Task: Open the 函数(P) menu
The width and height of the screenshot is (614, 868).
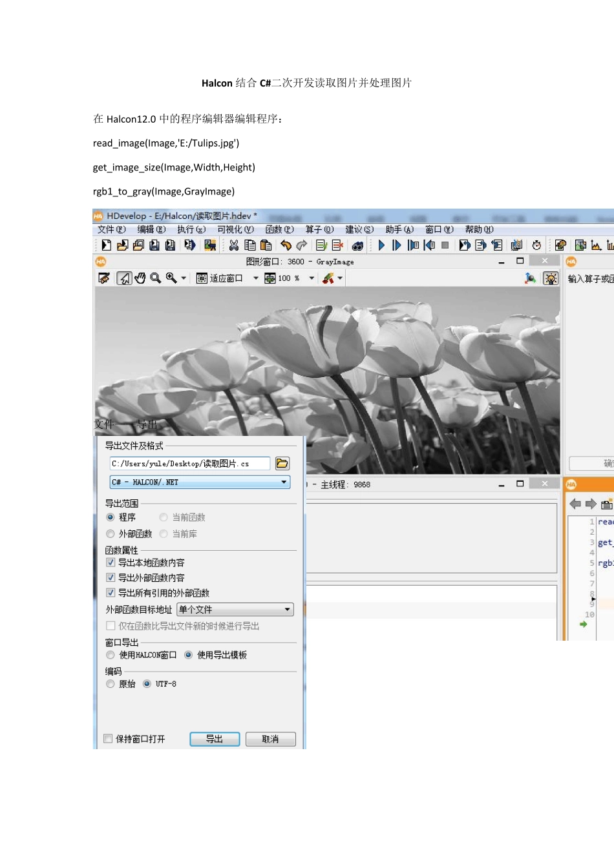Action: tap(280, 229)
